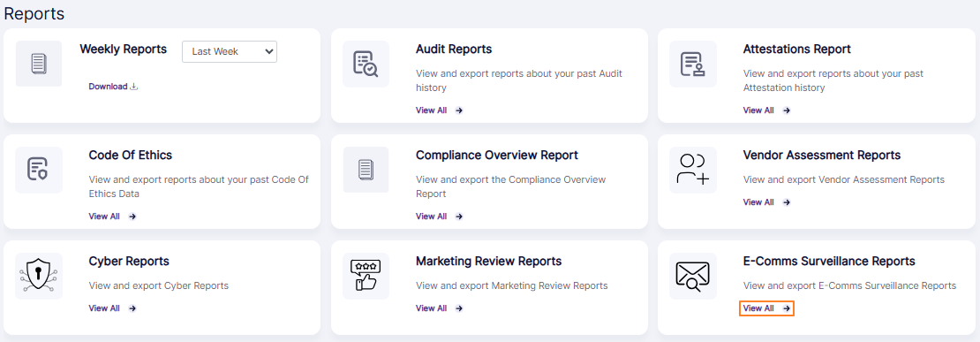
Task: Click the 'past Audit history' description text
Action: (519, 81)
